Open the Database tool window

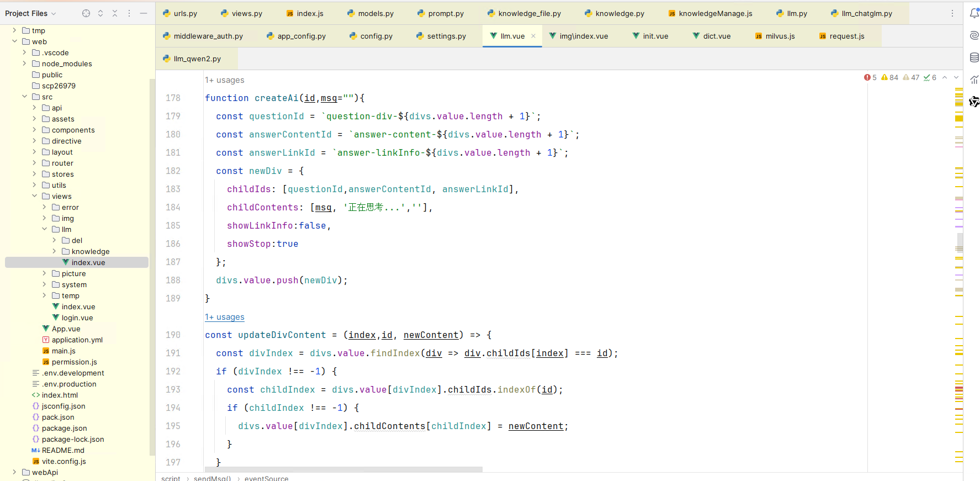(974, 57)
